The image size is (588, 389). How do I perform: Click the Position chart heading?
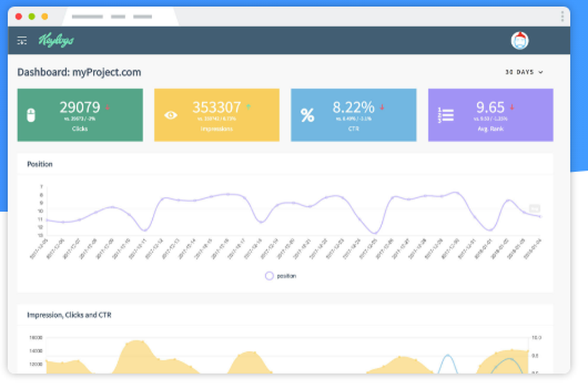[40, 164]
